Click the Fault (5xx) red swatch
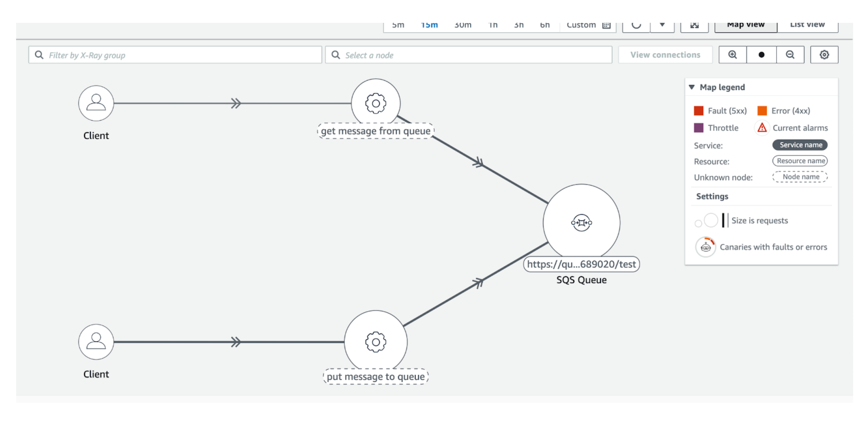 click(698, 111)
